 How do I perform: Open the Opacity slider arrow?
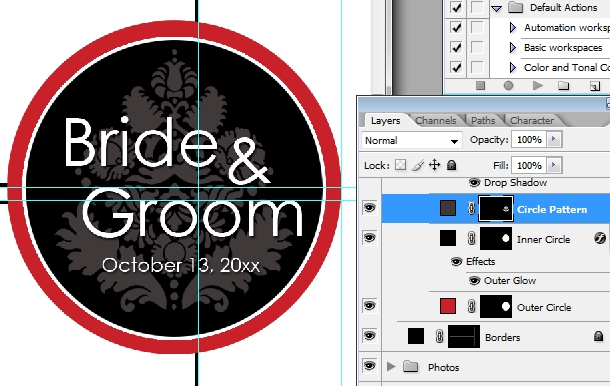tap(554, 139)
